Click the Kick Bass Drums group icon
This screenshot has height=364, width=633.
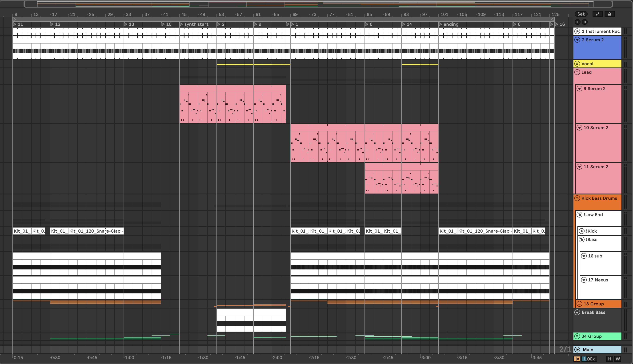[577, 198]
